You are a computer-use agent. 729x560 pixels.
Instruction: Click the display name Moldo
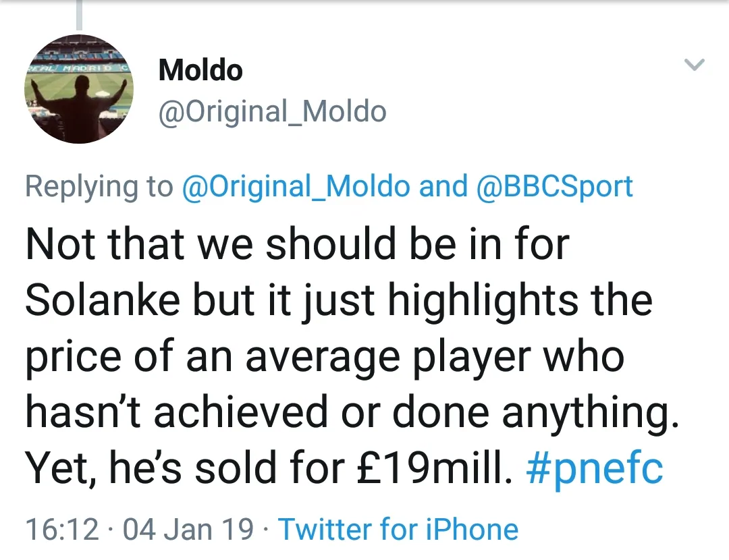tap(200, 70)
